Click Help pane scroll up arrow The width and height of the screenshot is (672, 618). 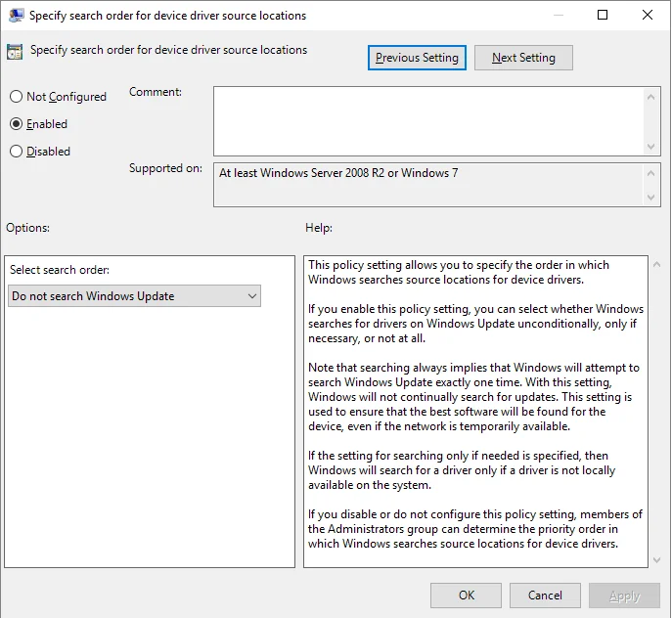click(x=656, y=264)
